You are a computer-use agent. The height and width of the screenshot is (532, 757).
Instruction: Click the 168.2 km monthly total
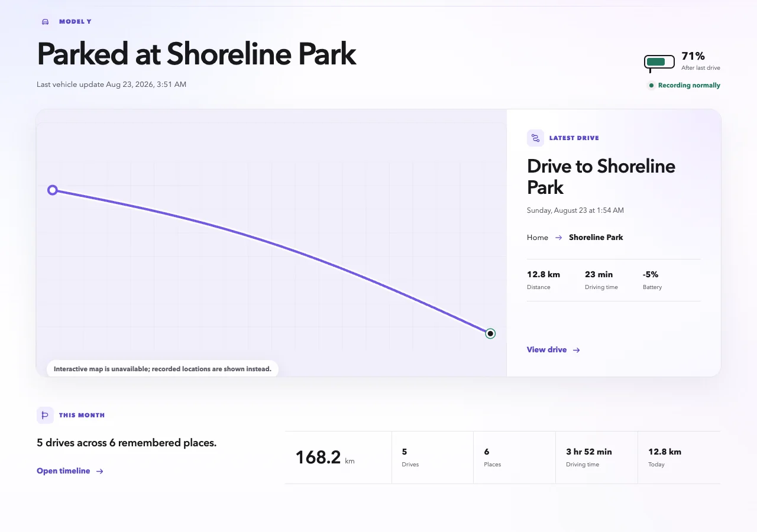click(x=325, y=458)
